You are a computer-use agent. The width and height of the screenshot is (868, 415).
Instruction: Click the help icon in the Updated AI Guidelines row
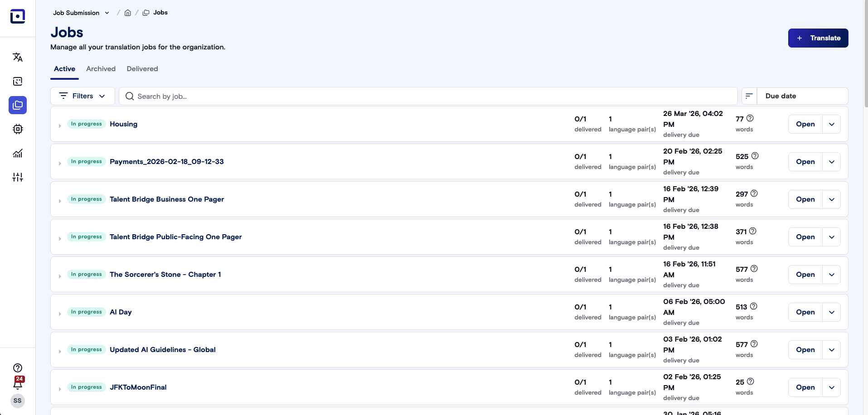coord(754,344)
